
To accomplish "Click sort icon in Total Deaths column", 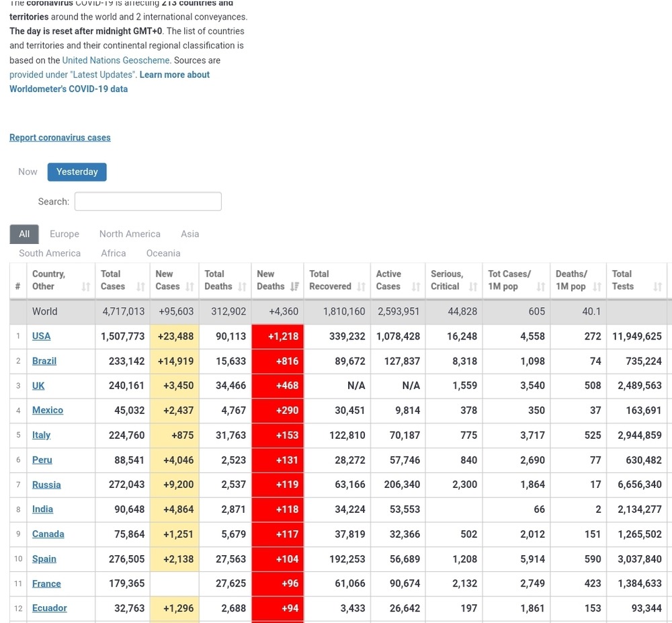I will click(242, 287).
